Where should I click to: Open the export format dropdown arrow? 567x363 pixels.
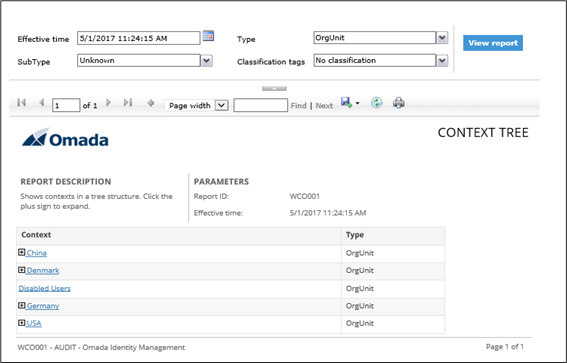point(357,103)
